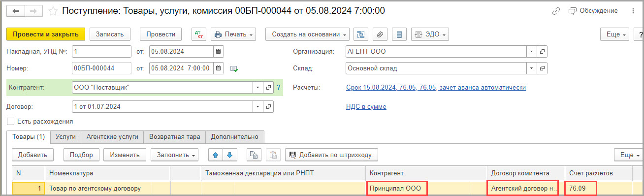
Task: Open calendar for invoice date 05.08.2024
Action: (219, 51)
